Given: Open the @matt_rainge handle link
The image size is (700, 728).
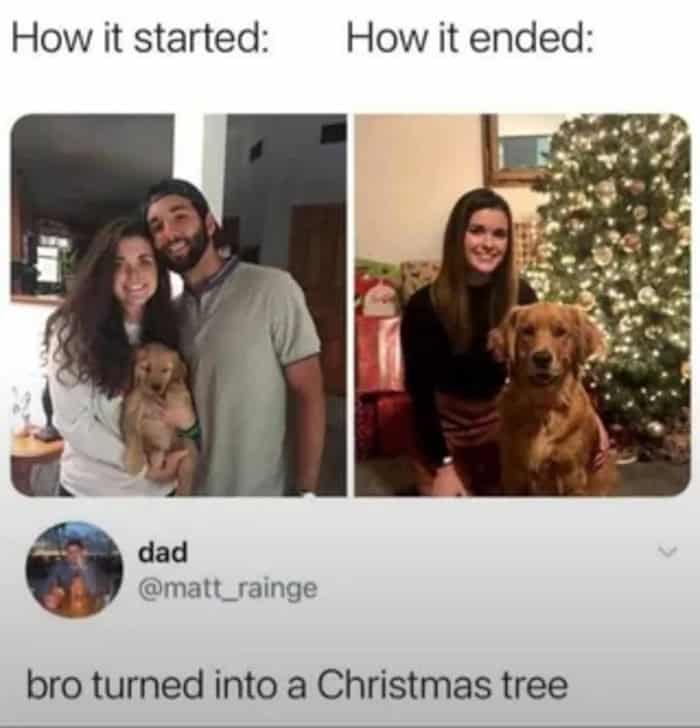Looking at the screenshot, I should click(x=228, y=589).
